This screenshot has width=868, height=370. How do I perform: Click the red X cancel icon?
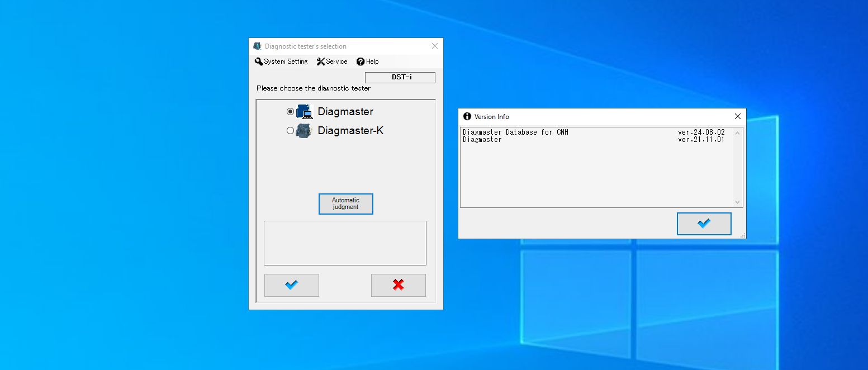[398, 285]
